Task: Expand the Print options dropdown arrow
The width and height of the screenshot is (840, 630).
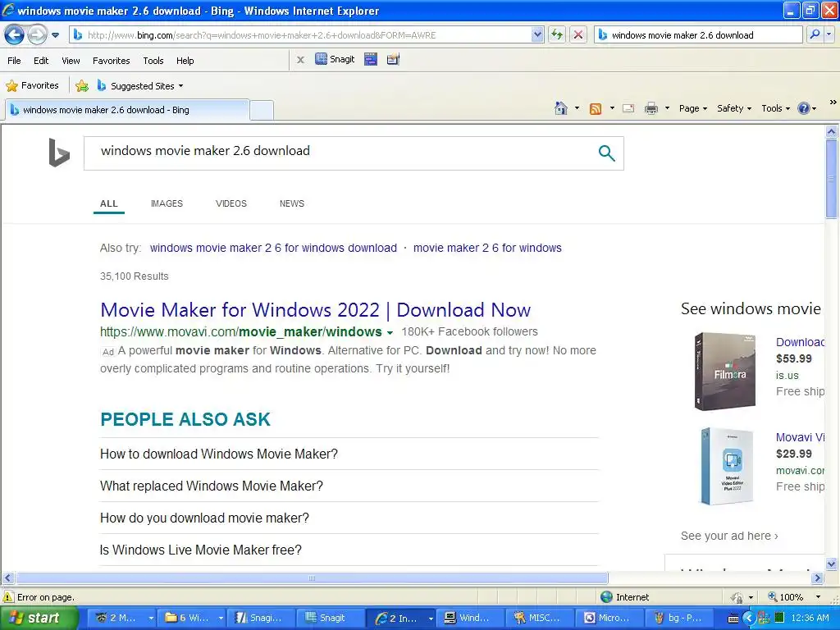Action: [x=667, y=108]
